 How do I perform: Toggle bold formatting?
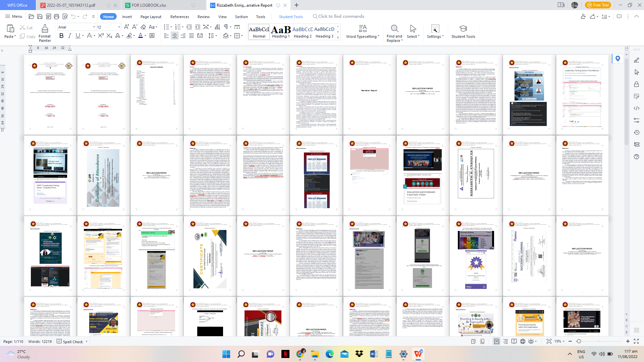coord(61,36)
